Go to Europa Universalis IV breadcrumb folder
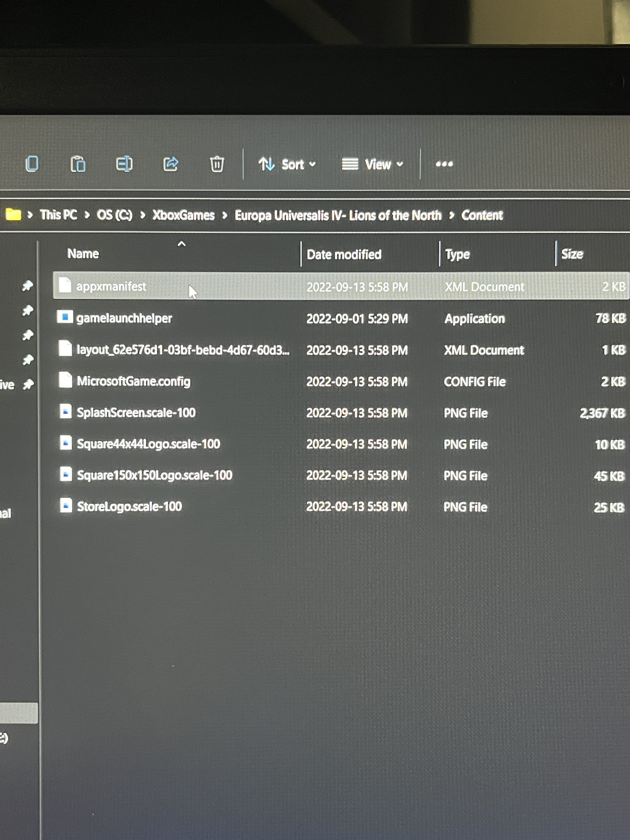The height and width of the screenshot is (840, 630). 338,216
